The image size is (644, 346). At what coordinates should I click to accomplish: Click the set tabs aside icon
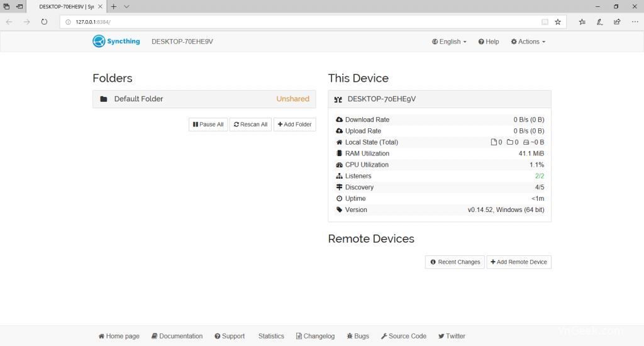19,6
